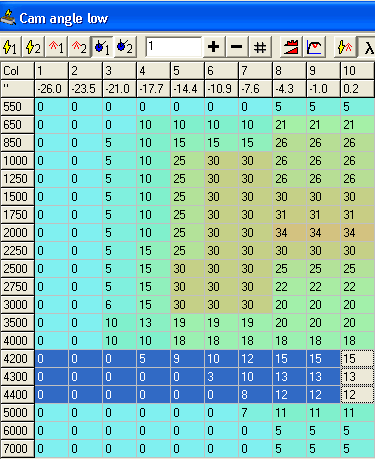The height and width of the screenshot is (459, 375).
Task: Select the 1500 row header
Action: 17,197
